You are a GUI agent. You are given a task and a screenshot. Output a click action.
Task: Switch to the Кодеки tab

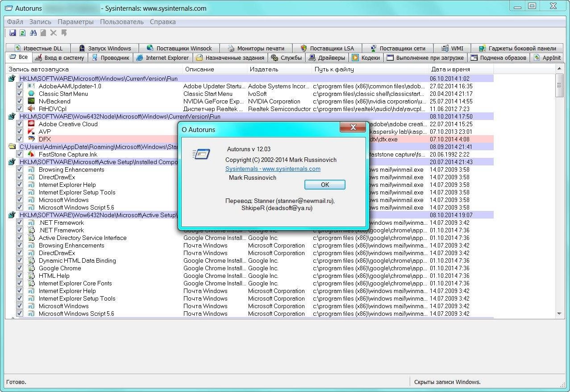pyautogui.click(x=366, y=58)
